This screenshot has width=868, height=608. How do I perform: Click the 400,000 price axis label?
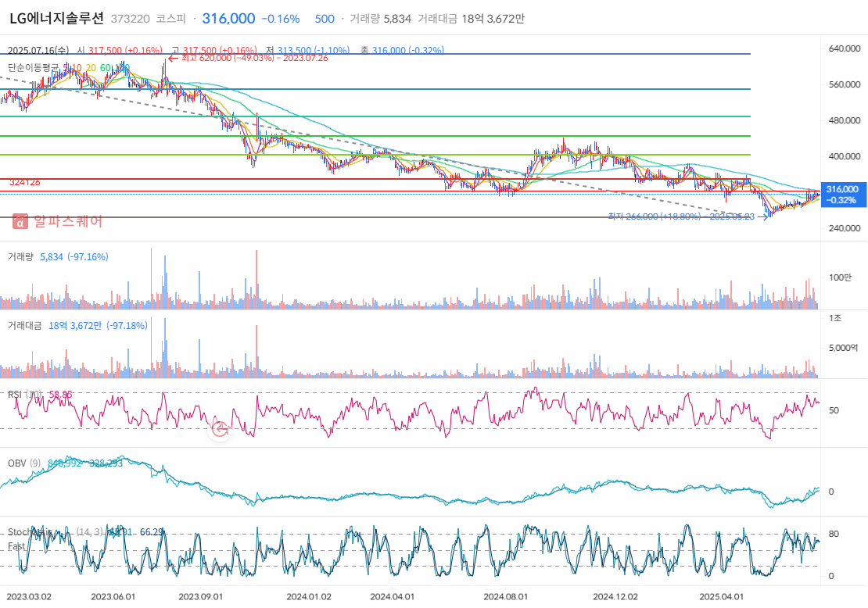(x=845, y=156)
